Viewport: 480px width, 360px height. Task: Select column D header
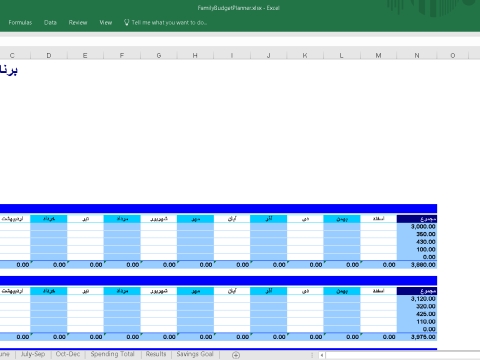pos(49,55)
